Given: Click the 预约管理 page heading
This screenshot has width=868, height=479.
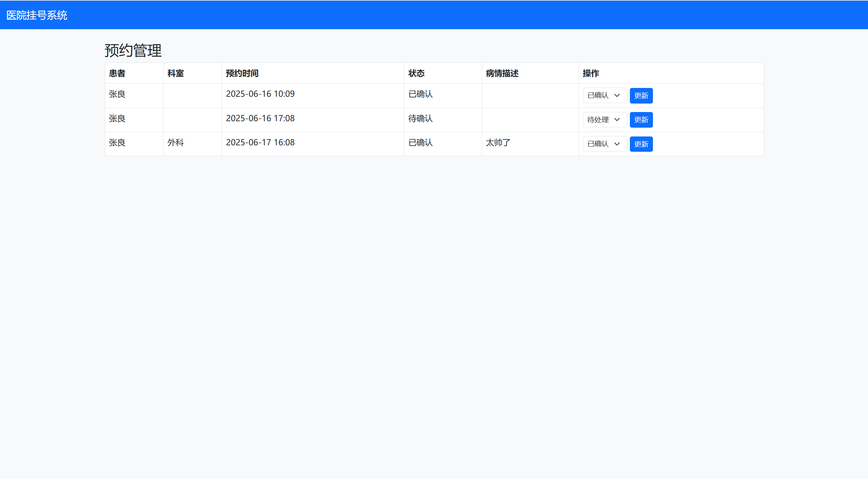Looking at the screenshot, I should pos(133,50).
